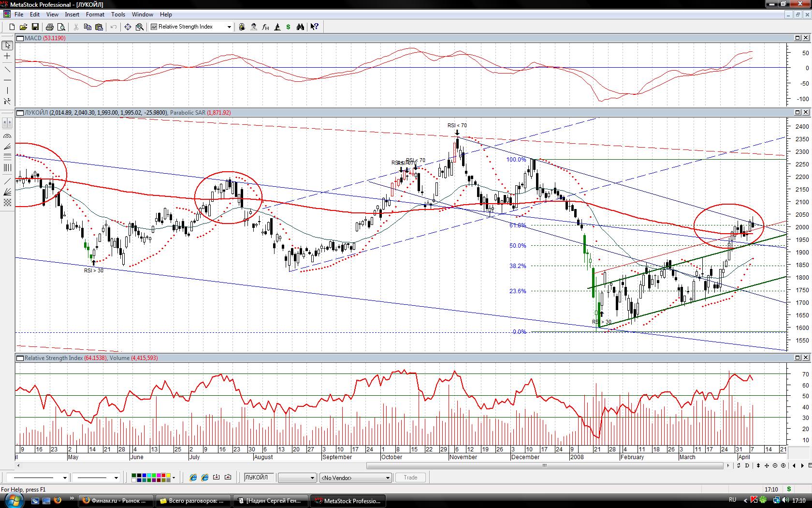The width and height of the screenshot is (812, 508).
Task: Close the MACD inner window pane
Action: [x=806, y=38]
